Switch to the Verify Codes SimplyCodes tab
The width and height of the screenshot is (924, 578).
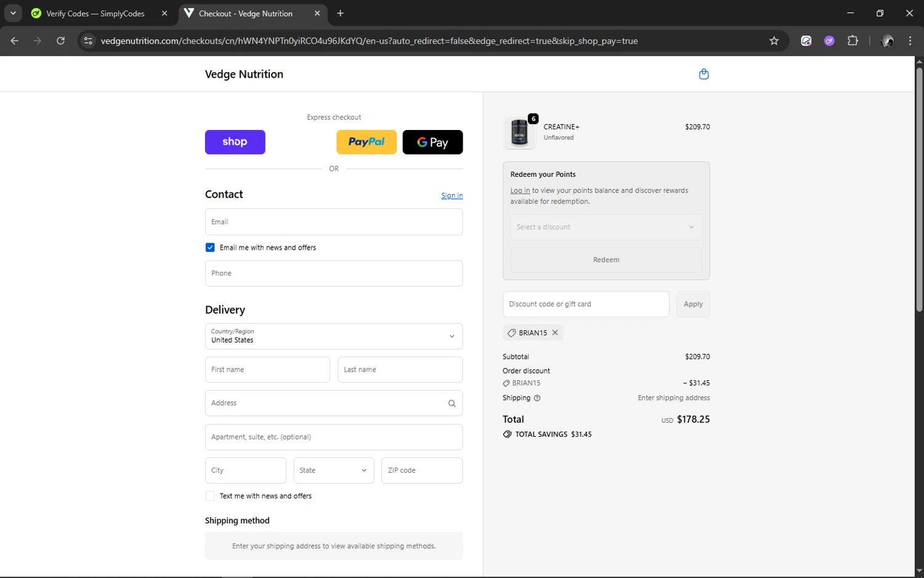96,13
